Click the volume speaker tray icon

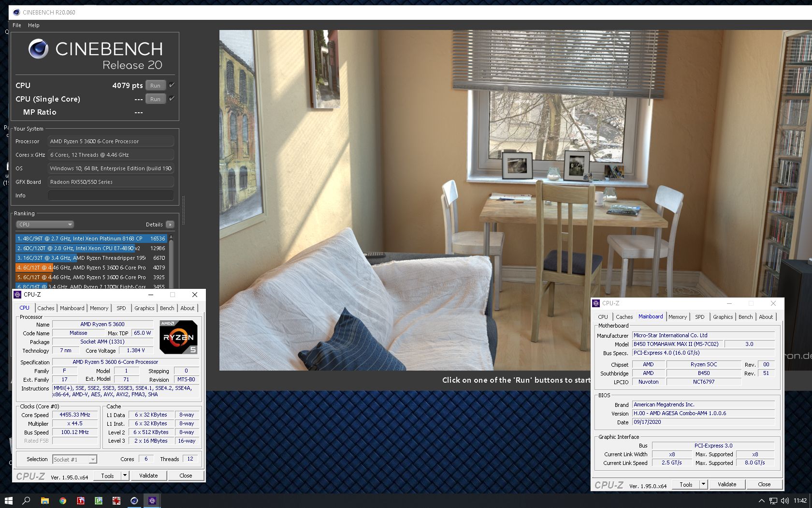784,501
